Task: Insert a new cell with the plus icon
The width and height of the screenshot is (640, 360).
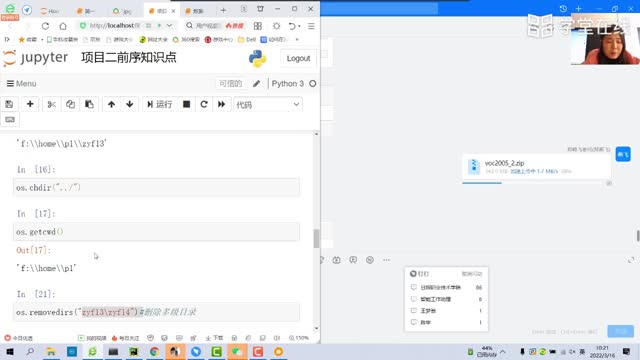Action: coord(30,104)
